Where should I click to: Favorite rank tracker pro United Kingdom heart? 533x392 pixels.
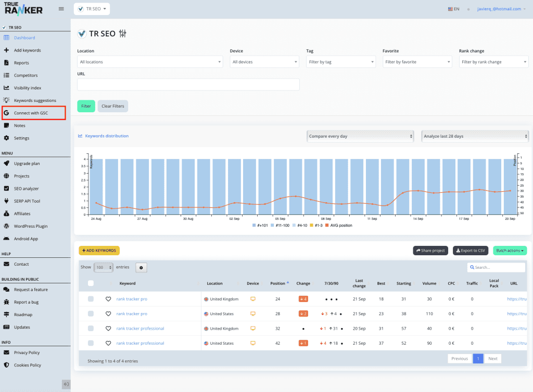(x=108, y=299)
